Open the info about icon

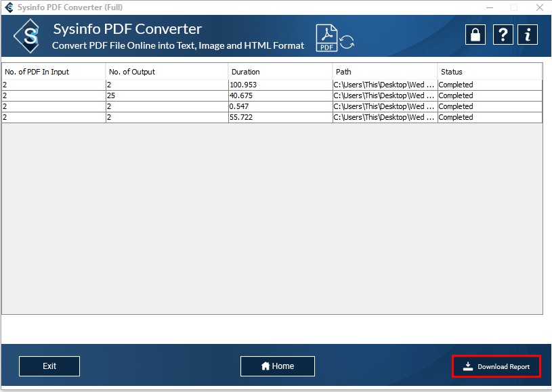(528, 35)
